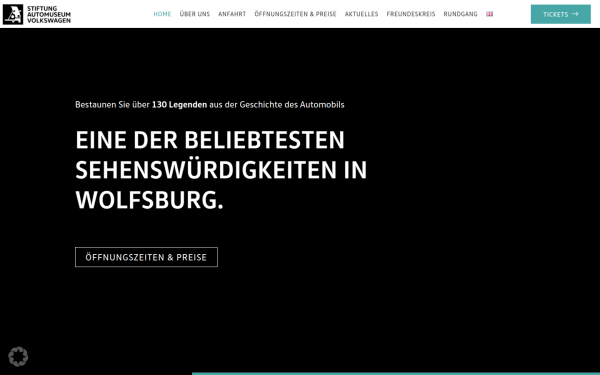Open the Aktuelles menu item

(361, 14)
